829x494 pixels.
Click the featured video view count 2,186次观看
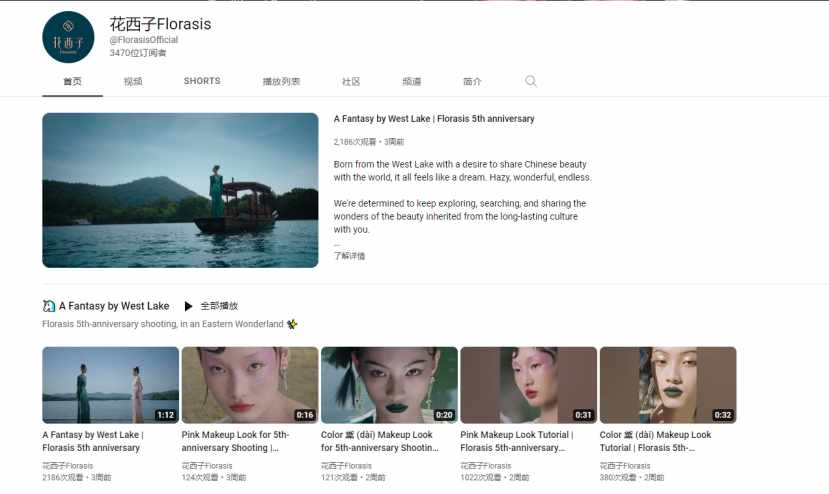click(355, 142)
